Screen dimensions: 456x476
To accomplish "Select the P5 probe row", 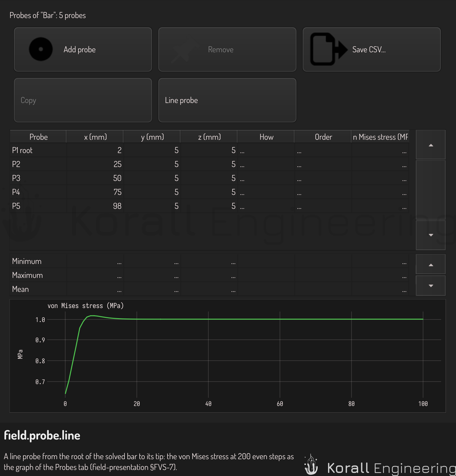I will tap(209, 206).
